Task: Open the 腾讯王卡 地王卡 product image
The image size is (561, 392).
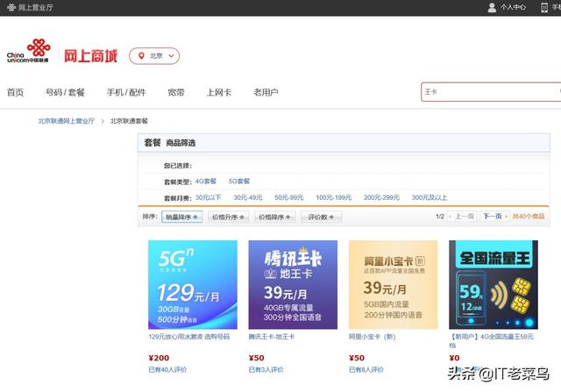Action: (x=293, y=285)
